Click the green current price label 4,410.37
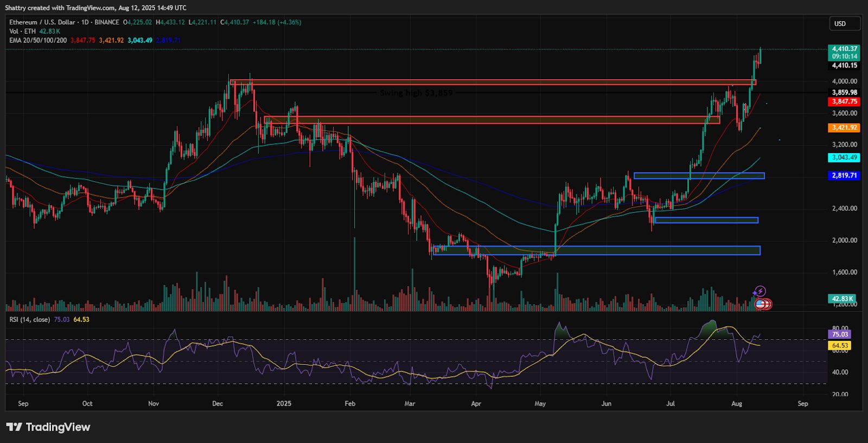Image resolution: width=868 pixels, height=443 pixels. click(845, 49)
